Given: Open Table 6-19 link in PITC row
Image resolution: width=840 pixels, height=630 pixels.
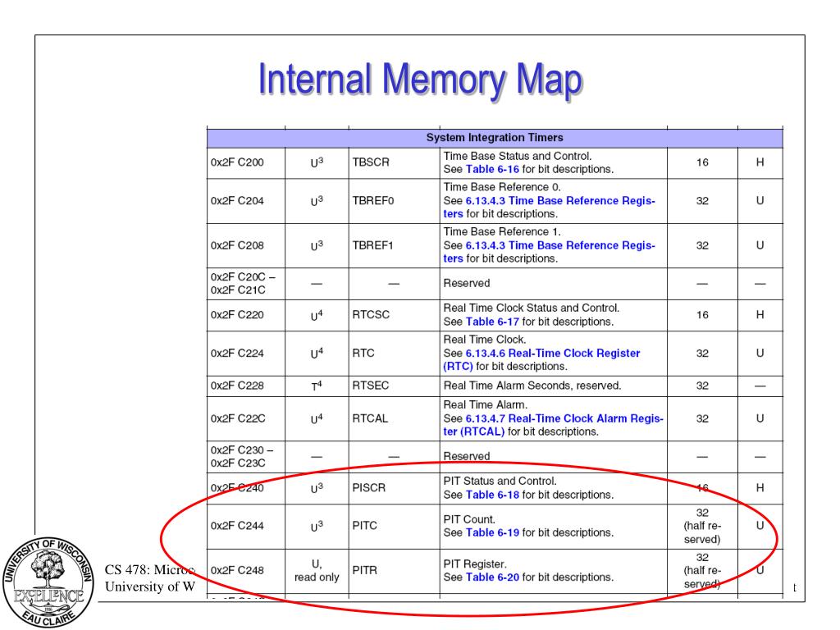Looking at the screenshot, I should click(x=492, y=533).
